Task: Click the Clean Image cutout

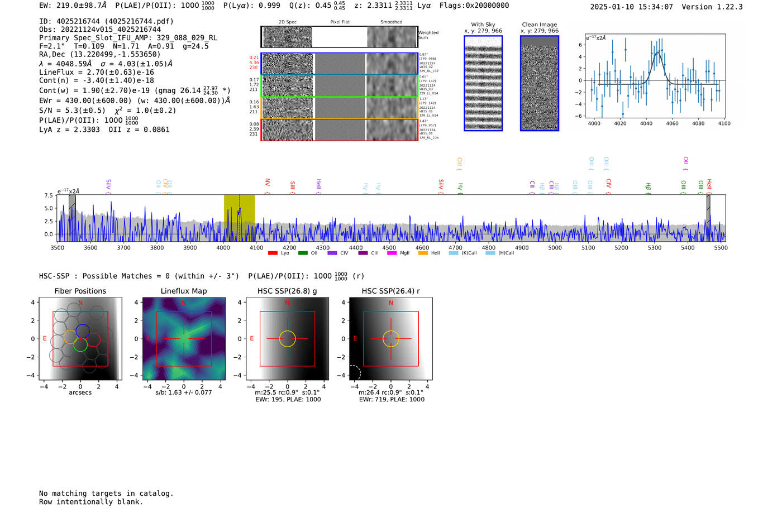Action: pos(540,83)
